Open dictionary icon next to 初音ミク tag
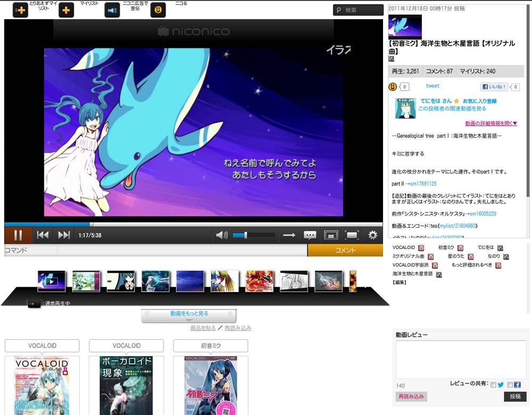532x415 pixels. pos(460,248)
